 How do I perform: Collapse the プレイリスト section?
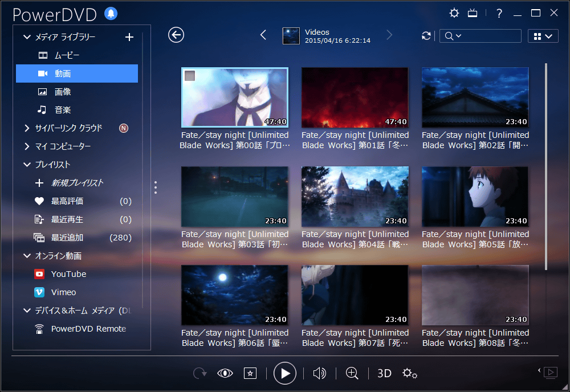[x=27, y=165]
